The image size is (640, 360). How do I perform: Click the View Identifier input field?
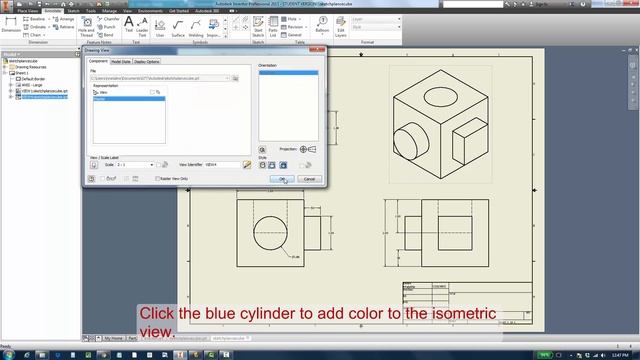click(x=222, y=165)
